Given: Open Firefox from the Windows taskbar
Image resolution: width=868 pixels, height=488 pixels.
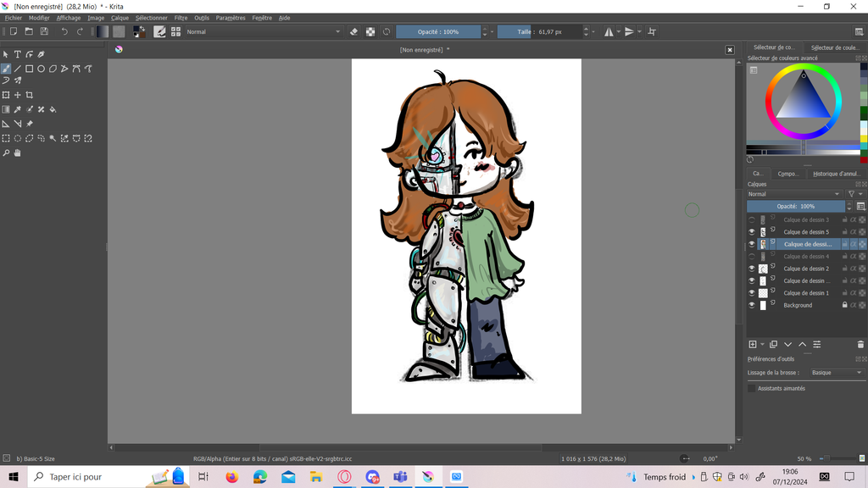Looking at the screenshot, I should [231, 477].
